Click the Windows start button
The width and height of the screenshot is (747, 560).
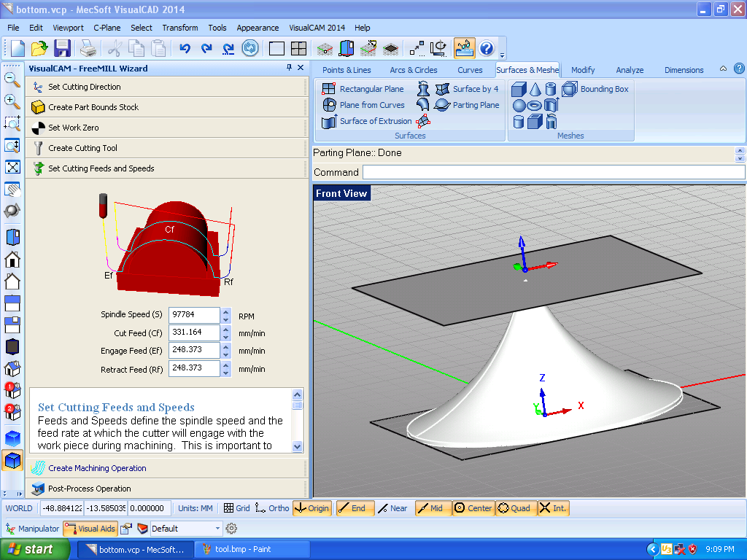tap(34, 549)
